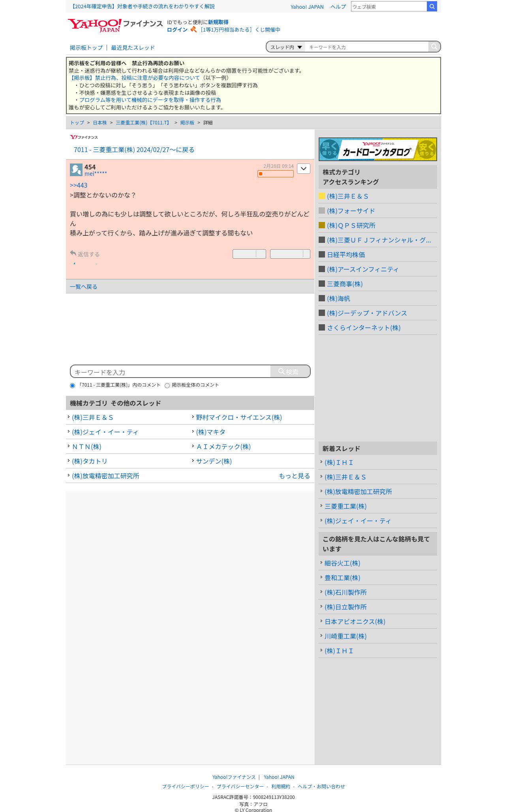
Task: Click the lower 検索 button
Action: (x=290, y=372)
